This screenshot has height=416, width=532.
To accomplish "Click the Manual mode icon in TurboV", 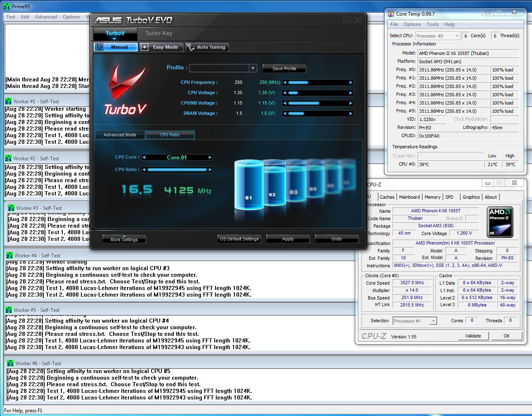I will [x=99, y=47].
